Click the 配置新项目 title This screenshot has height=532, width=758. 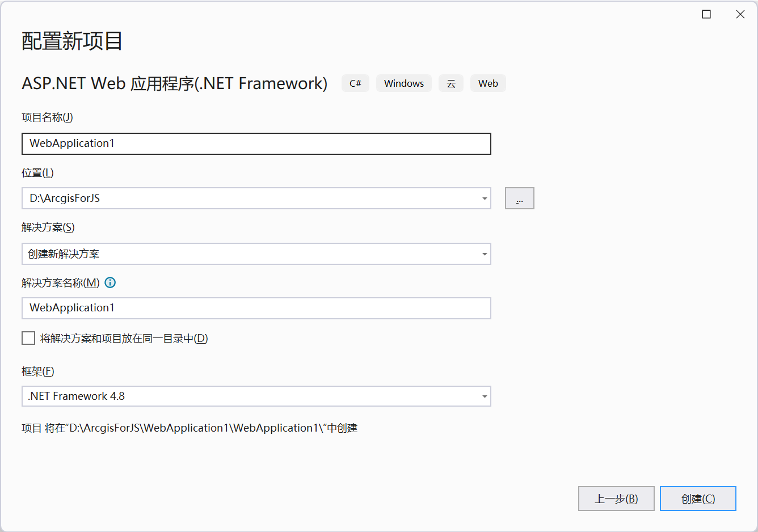click(72, 41)
